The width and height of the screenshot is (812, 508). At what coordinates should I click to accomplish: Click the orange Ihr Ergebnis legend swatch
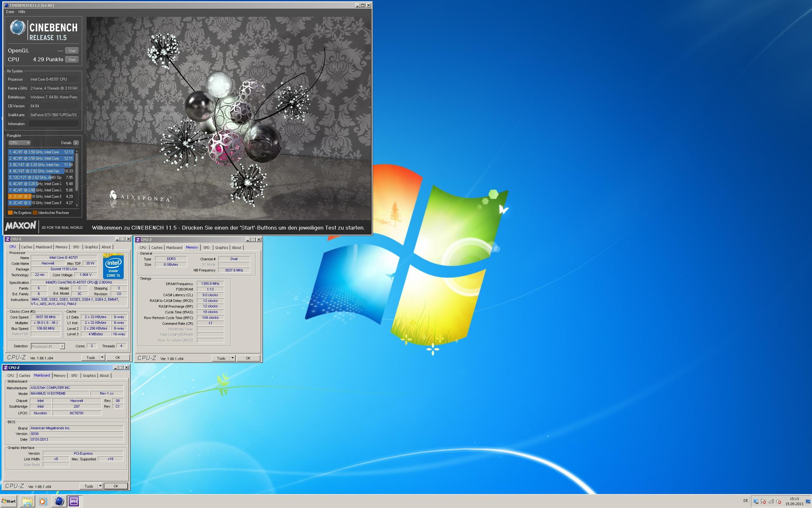[x=10, y=213]
